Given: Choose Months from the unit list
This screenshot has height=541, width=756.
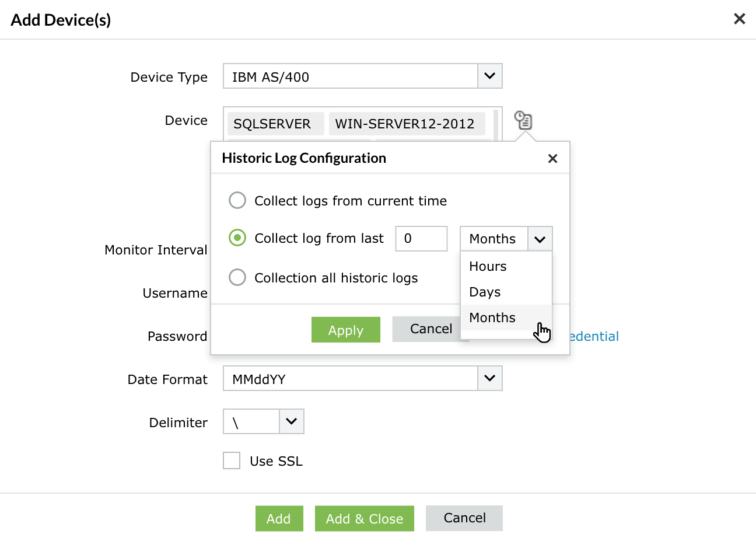Looking at the screenshot, I should pos(492,317).
